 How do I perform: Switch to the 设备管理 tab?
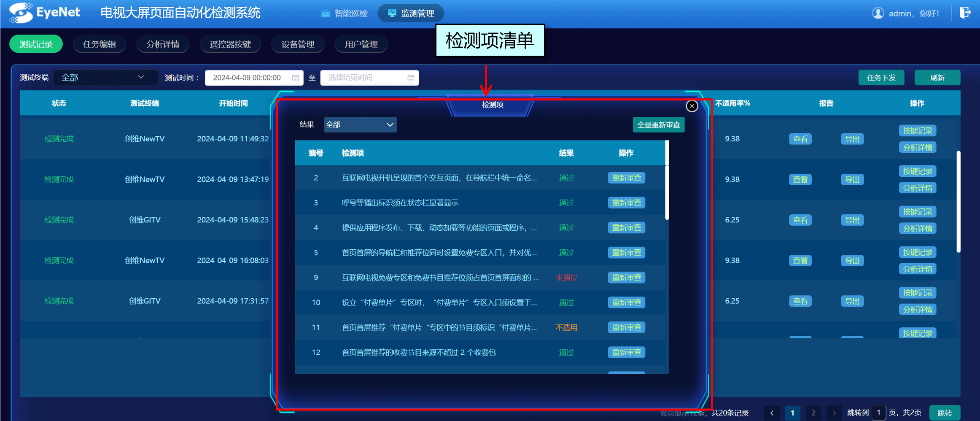(x=298, y=44)
